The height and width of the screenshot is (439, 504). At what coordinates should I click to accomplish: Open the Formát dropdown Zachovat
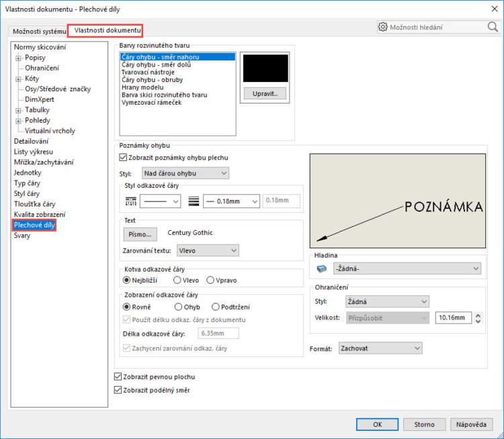coord(380,348)
